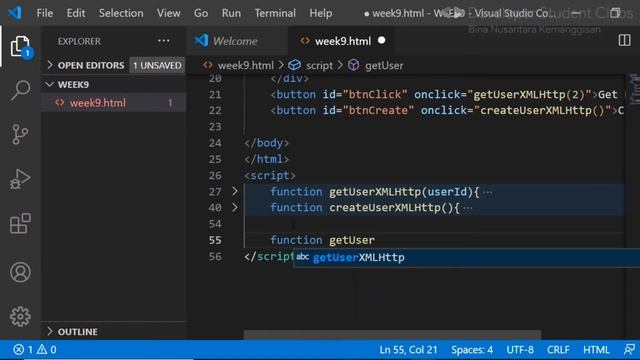
Task: Click the 1 UNSAVED badge in Open Editors
Action: pos(157,65)
